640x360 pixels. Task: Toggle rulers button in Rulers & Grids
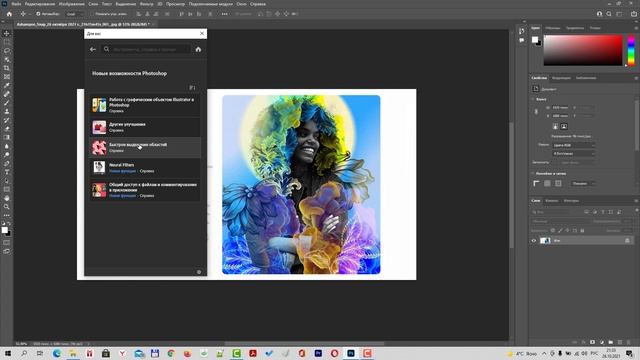(x=536, y=184)
